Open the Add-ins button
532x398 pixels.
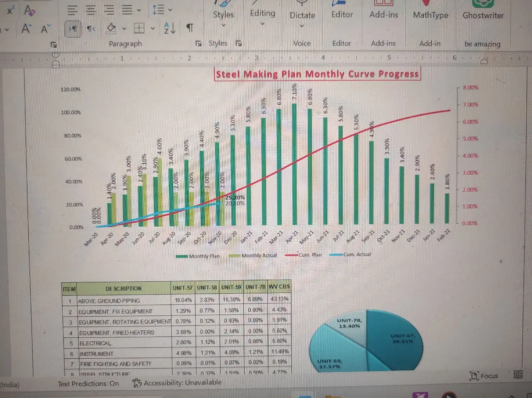[384, 11]
